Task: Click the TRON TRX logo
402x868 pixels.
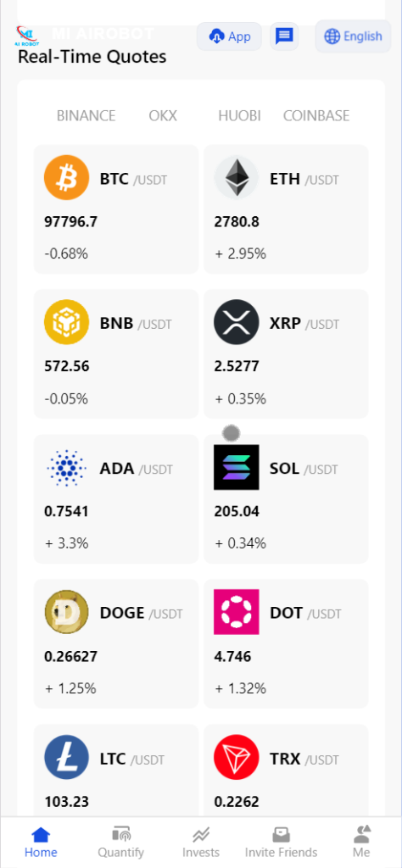Action: point(237,757)
